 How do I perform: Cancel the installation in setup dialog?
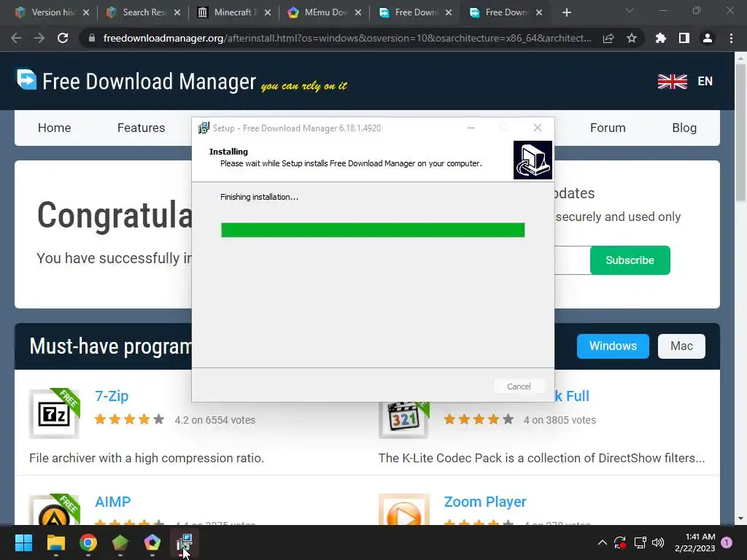pyautogui.click(x=519, y=386)
